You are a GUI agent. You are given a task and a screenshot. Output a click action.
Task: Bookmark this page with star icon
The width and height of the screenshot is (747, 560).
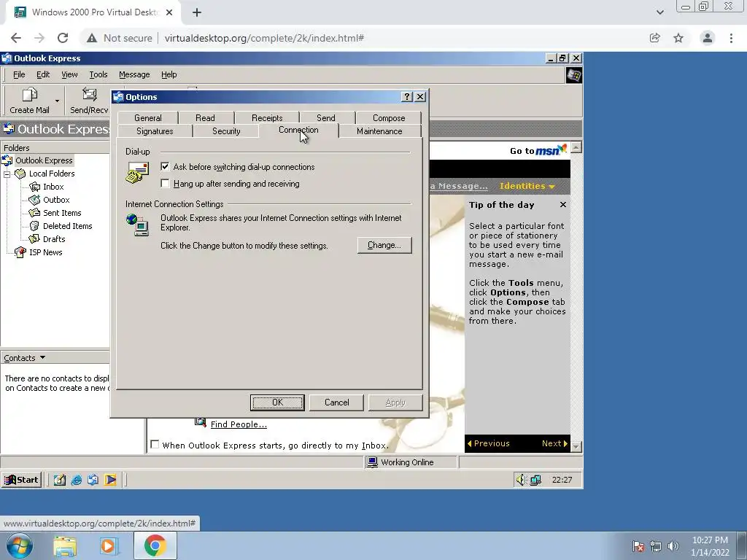coord(678,38)
